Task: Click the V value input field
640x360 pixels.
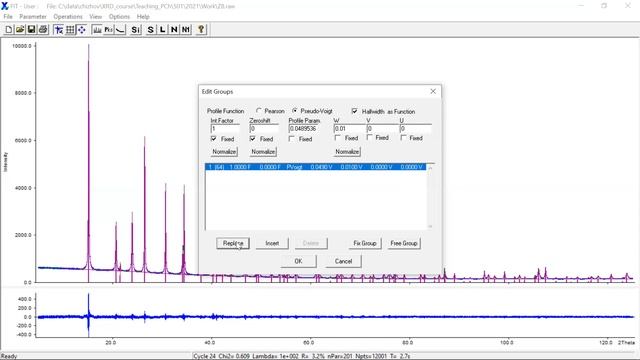Action: (x=382, y=129)
